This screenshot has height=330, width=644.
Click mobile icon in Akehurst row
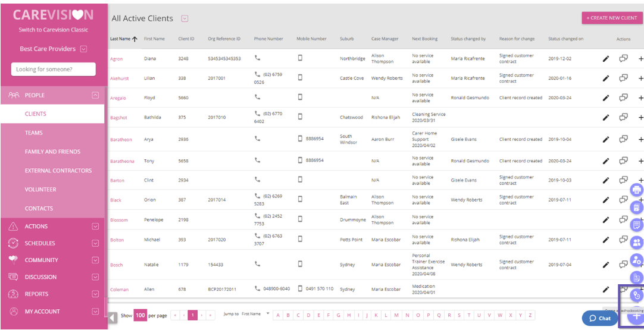click(x=300, y=77)
